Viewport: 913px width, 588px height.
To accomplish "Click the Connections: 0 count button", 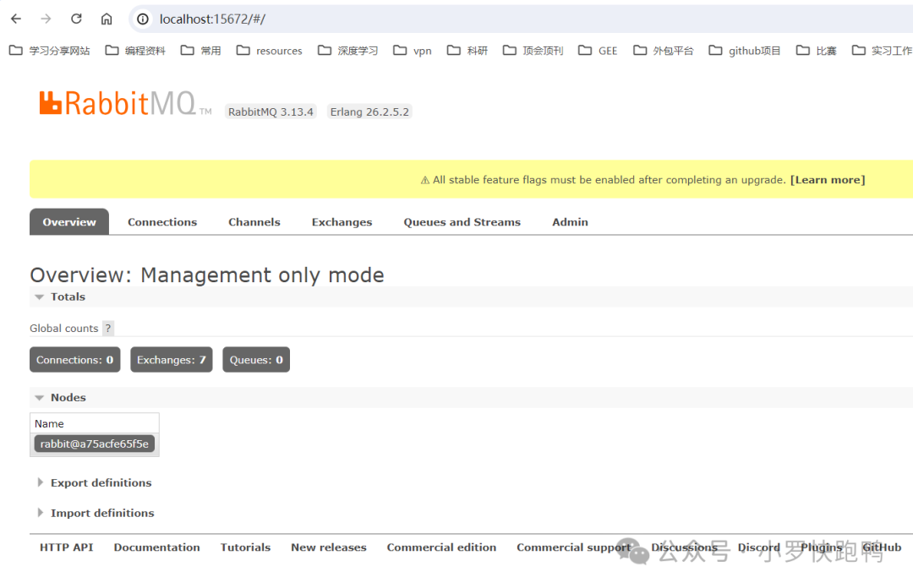I will pos(75,360).
